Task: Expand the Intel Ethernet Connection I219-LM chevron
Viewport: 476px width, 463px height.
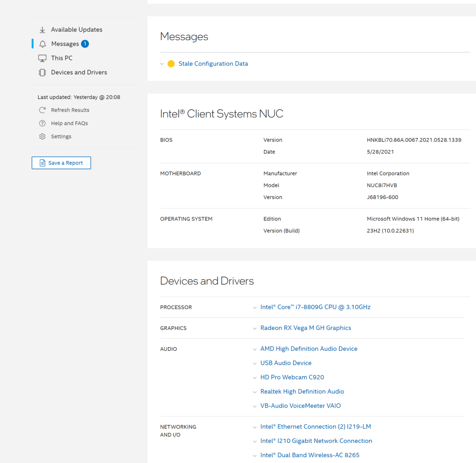Action: click(255, 428)
